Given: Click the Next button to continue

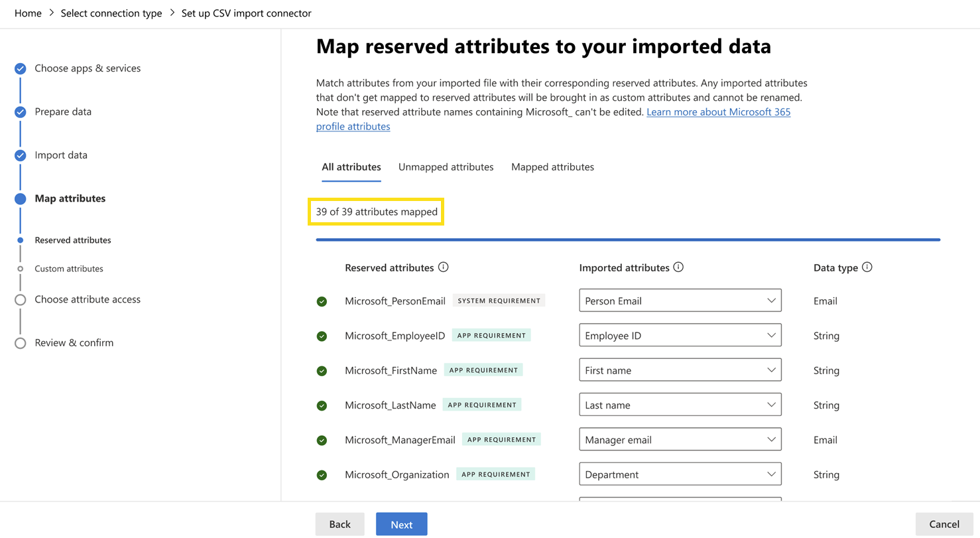Looking at the screenshot, I should point(401,523).
